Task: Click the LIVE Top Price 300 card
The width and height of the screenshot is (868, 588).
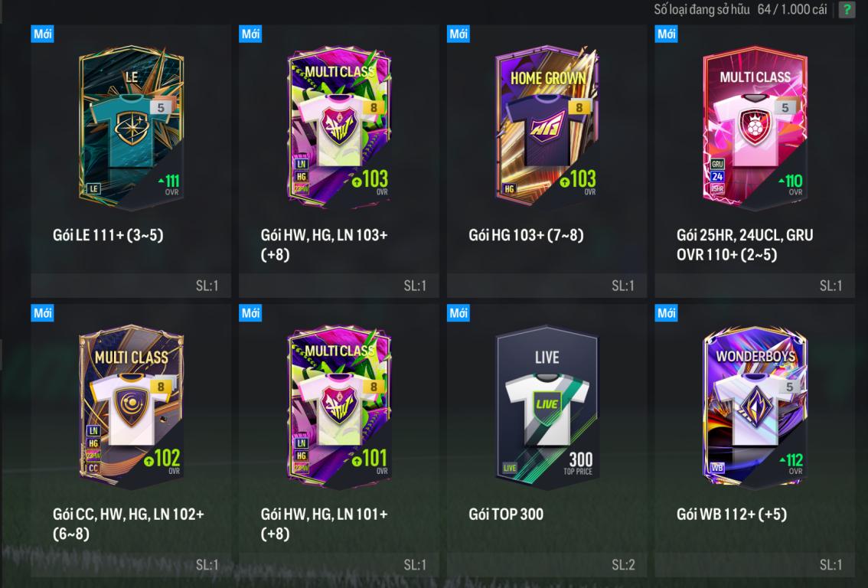Action: click(547, 407)
